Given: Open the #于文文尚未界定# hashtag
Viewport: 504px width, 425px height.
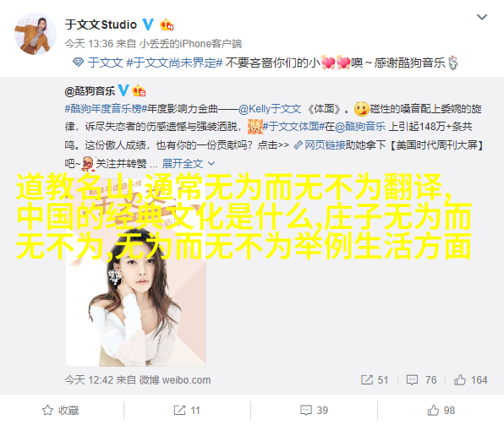Looking at the screenshot, I should [x=174, y=63].
